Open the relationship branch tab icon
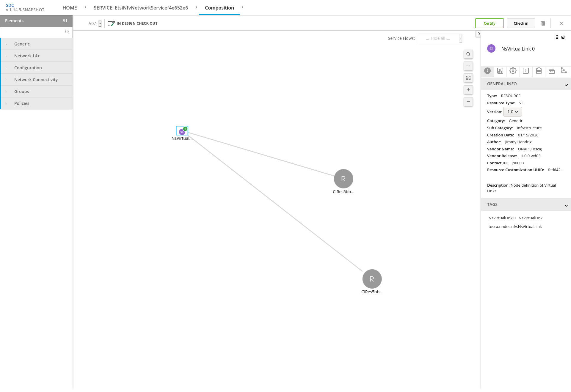The height and width of the screenshot is (392, 571). 564,70
